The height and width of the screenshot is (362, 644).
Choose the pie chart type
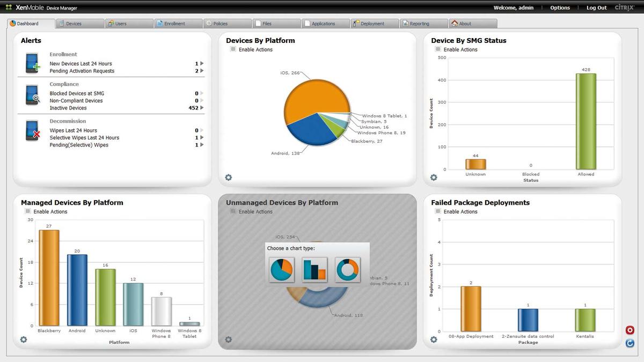point(282,270)
